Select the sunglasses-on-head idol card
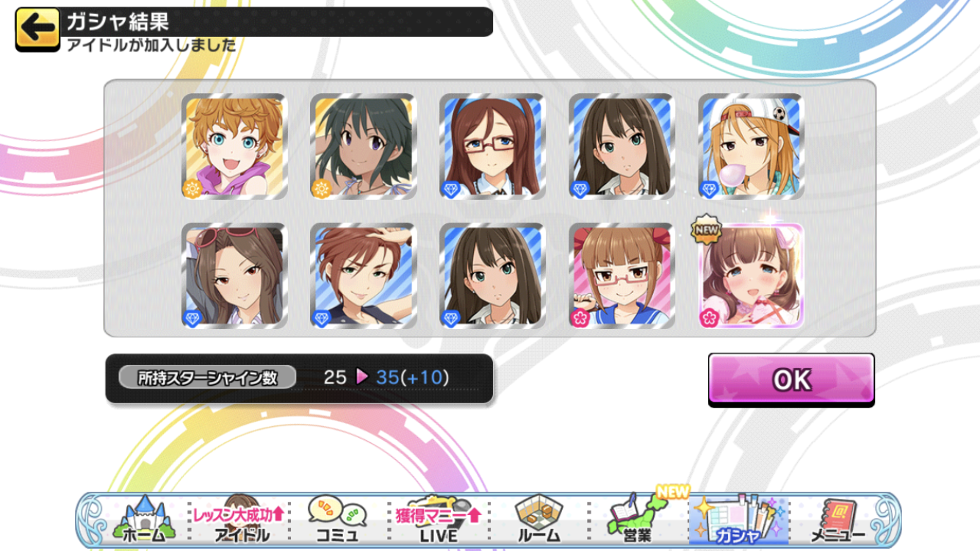980x551 pixels. (234, 275)
